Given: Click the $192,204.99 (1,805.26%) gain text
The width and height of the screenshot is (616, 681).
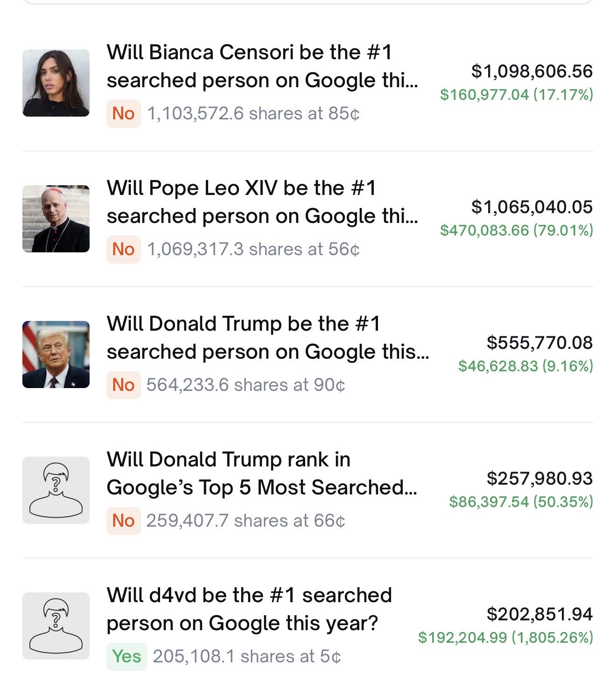Looking at the screenshot, I should click(505, 638).
